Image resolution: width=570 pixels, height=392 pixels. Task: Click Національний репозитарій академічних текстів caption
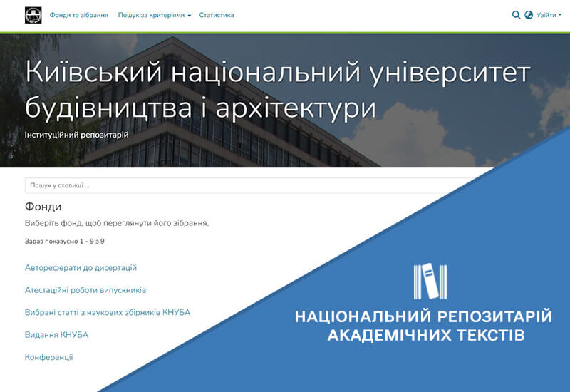point(423,326)
